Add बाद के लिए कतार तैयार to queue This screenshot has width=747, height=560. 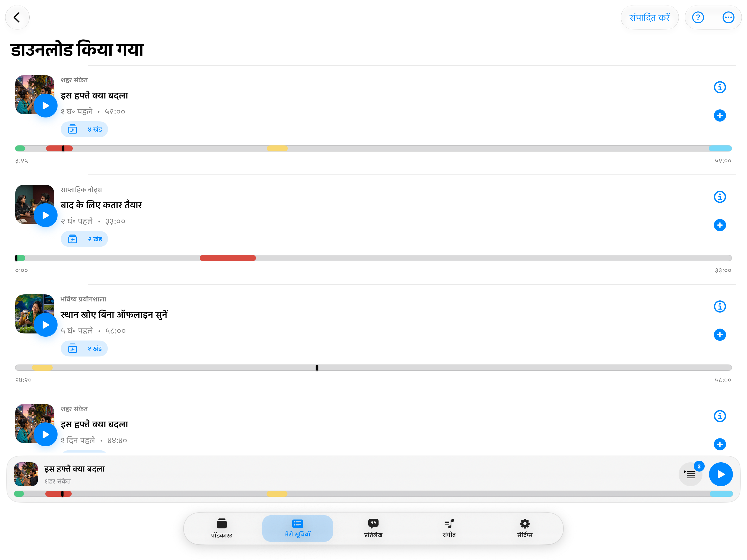[720, 225]
